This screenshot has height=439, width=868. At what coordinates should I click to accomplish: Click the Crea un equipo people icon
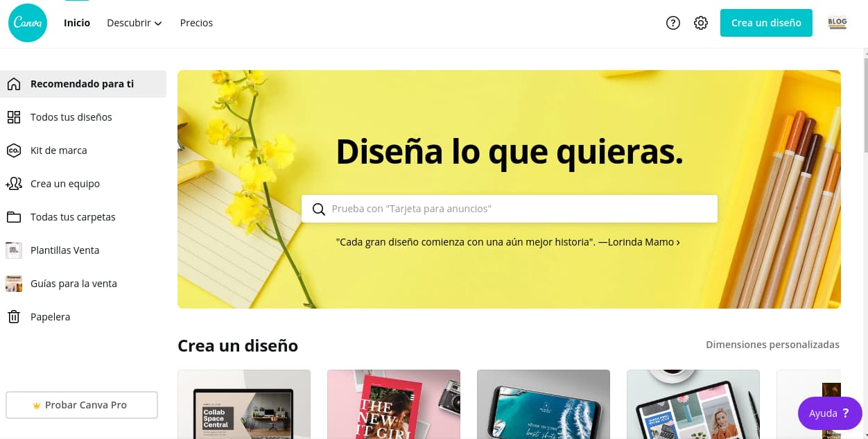pos(14,184)
